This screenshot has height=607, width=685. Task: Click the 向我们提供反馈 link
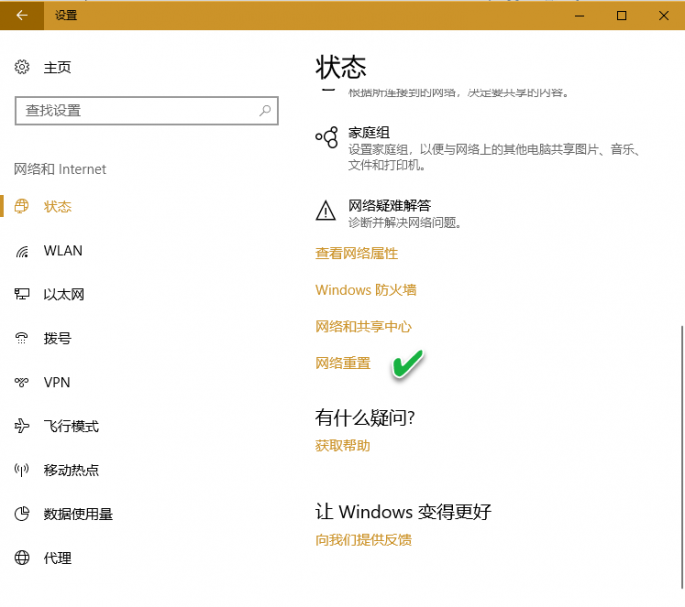point(363,540)
